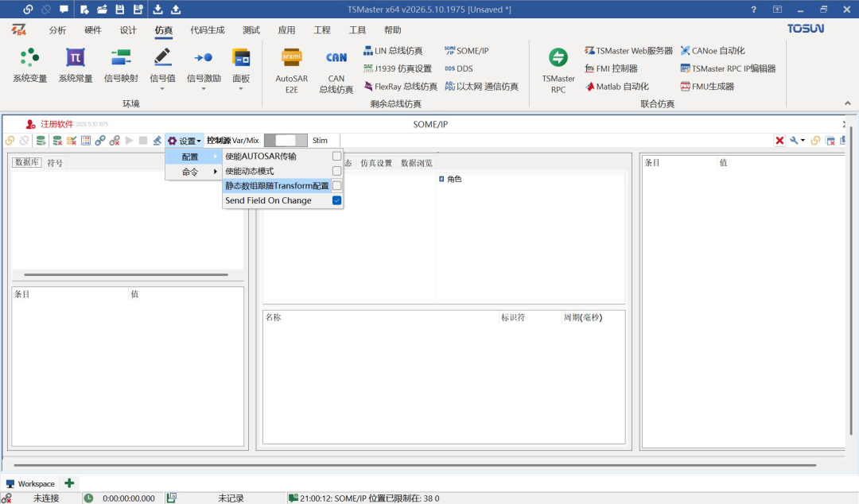859x504 pixels.
Task: Enable 使能动态模式 checkbox
Action: pos(337,171)
